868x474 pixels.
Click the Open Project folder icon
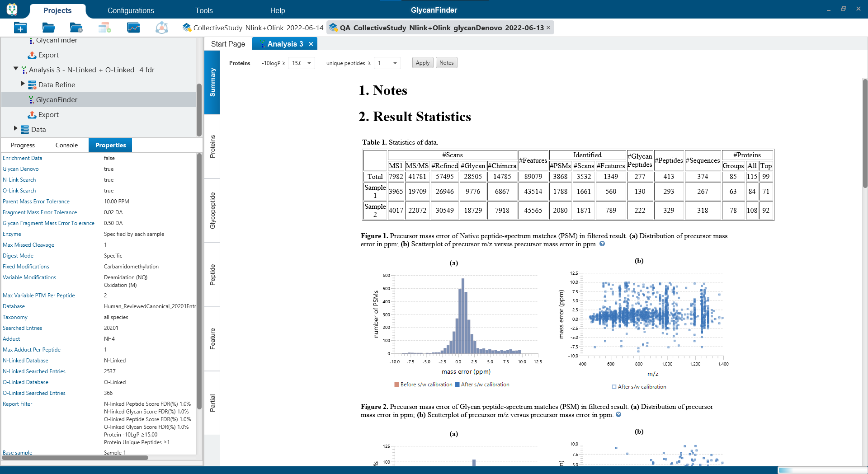coord(48,28)
